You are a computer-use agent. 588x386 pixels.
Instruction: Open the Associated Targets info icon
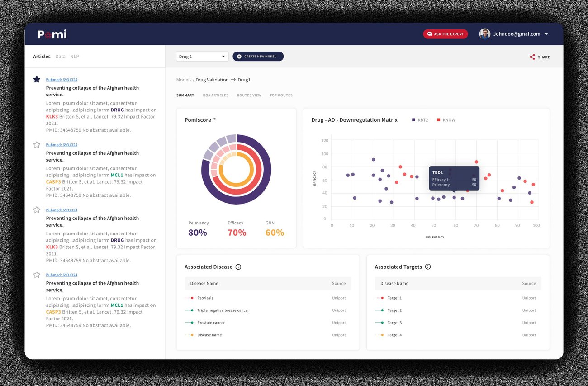pos(428,267)
